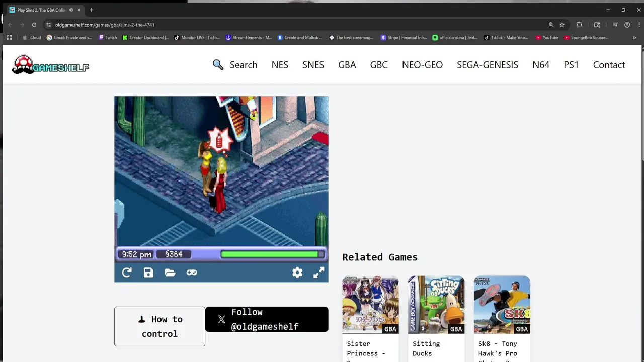Open the GBC games menu
The height and width of the screenshot is (362, 644).
[379, 65]
